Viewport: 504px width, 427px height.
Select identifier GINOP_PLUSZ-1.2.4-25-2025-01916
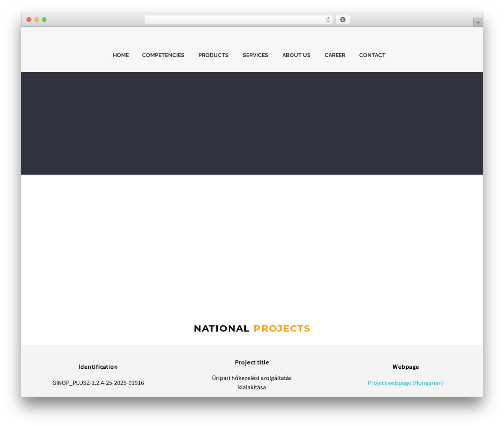tap(98, 383)
